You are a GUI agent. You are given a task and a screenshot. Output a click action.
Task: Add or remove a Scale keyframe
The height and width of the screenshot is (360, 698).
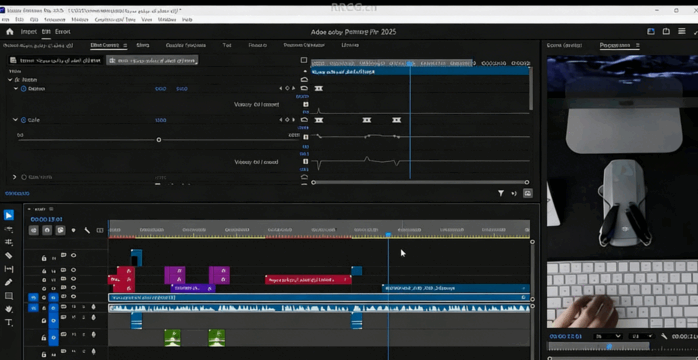click(287, 120)
